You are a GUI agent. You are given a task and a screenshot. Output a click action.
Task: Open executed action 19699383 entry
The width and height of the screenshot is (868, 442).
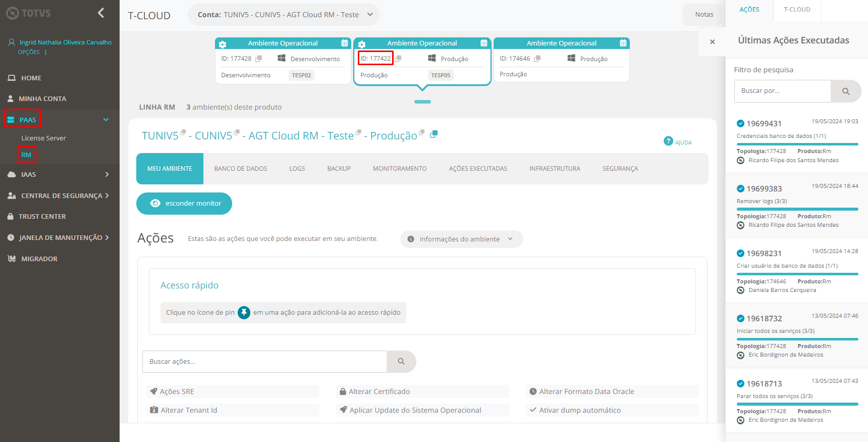pos(797,206)
